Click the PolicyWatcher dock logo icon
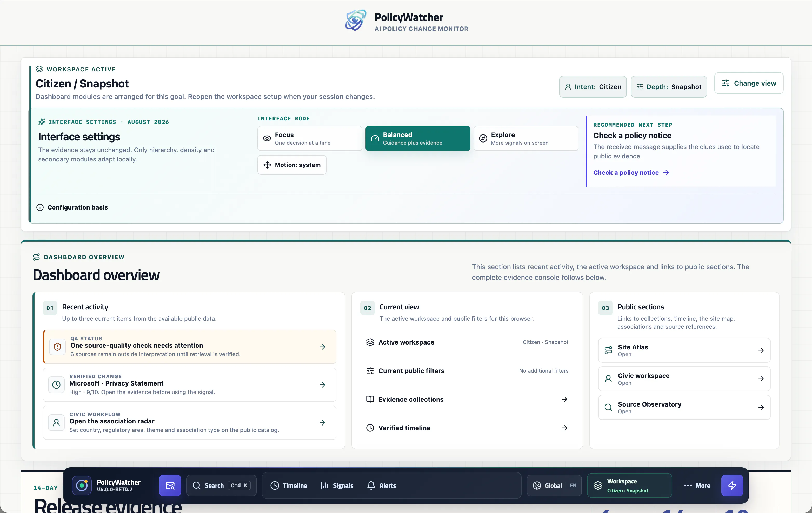Screen dimensions: 812x513 (82, 485)
